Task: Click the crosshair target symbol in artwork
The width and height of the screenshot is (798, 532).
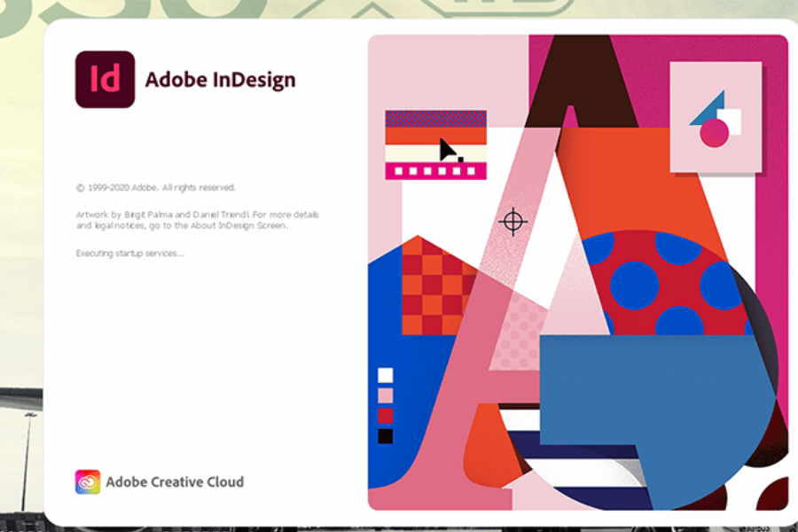Action: (x=512, y=221)
